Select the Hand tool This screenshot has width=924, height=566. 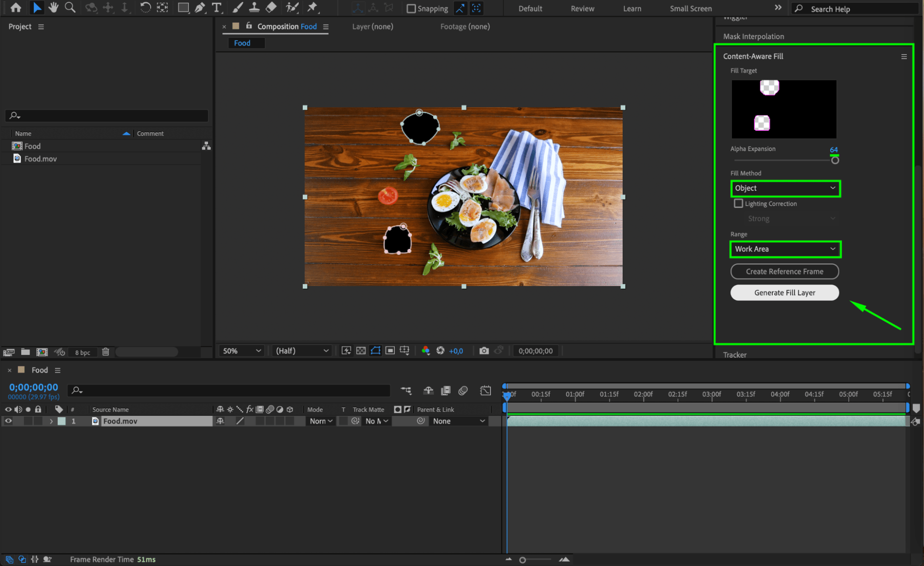point(54,7)
